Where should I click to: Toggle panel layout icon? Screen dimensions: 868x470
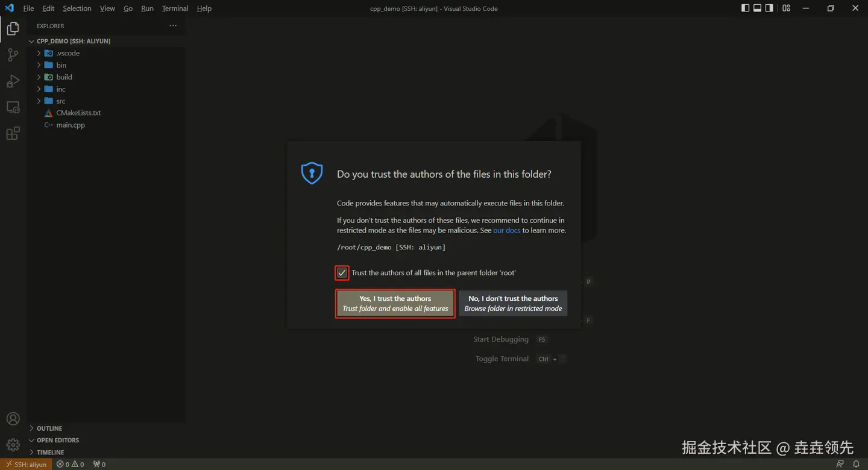click(x=758, y=8)
